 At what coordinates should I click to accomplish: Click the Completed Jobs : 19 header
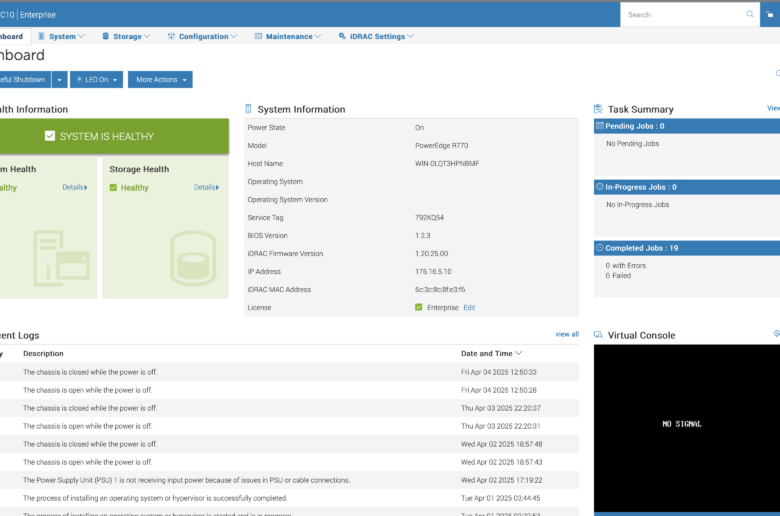tap(687, 248)
